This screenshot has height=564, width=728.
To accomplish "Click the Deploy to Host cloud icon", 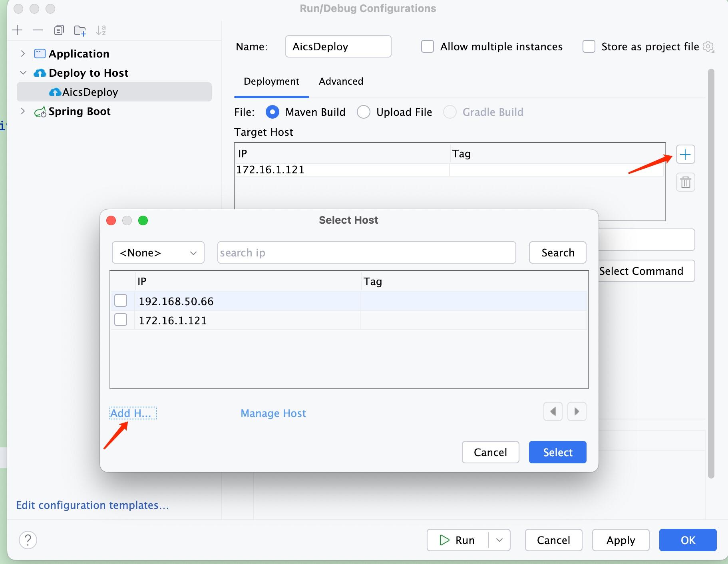I will click(x=40, y=73).
